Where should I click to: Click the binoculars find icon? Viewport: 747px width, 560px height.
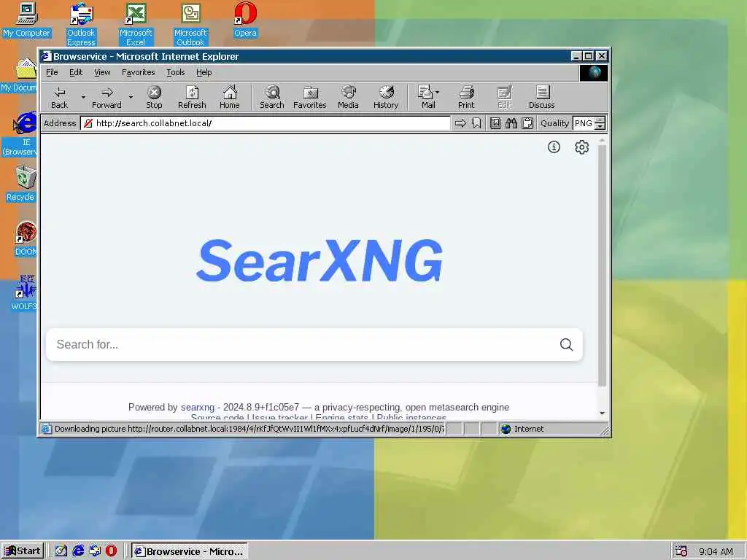(511, 123)
